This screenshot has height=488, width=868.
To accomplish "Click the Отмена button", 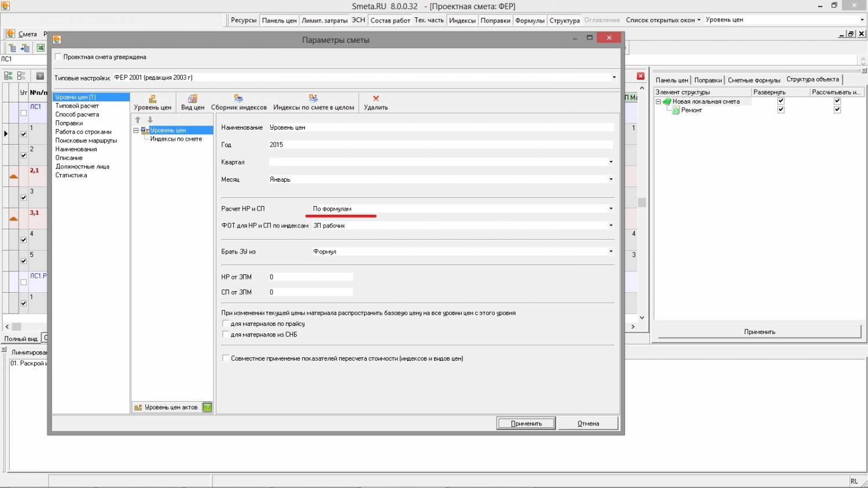I will pos(588,423).
